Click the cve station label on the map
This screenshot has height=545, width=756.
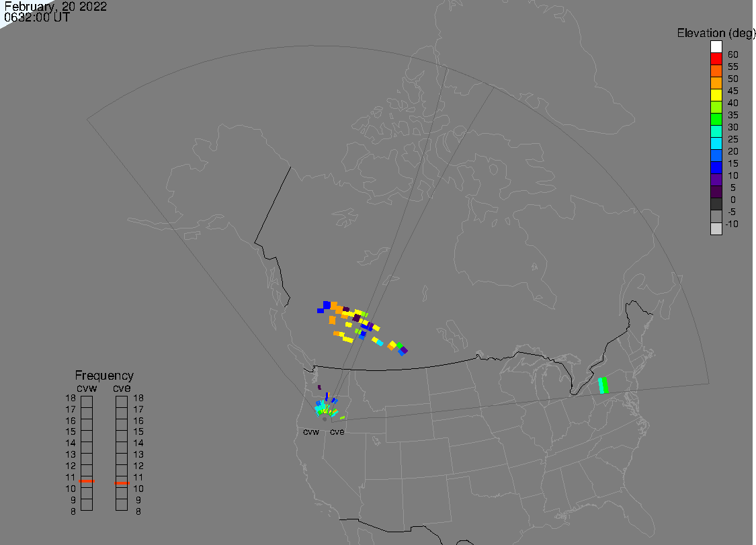click(337, 432)
